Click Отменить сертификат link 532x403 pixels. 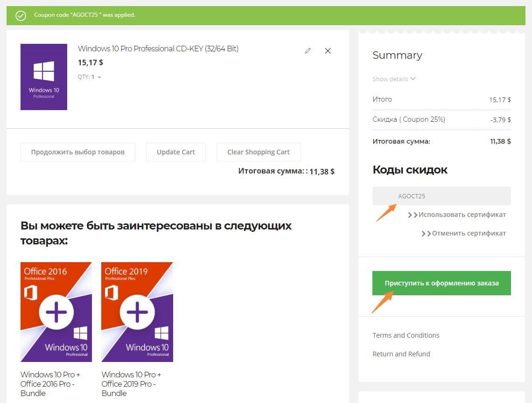point(469,233)
